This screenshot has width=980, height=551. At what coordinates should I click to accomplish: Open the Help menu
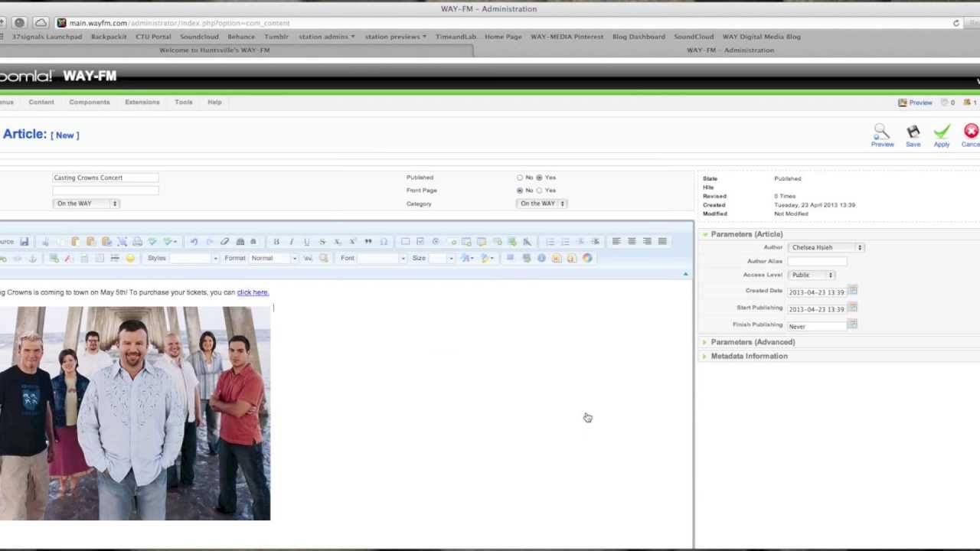coord(214,102)
